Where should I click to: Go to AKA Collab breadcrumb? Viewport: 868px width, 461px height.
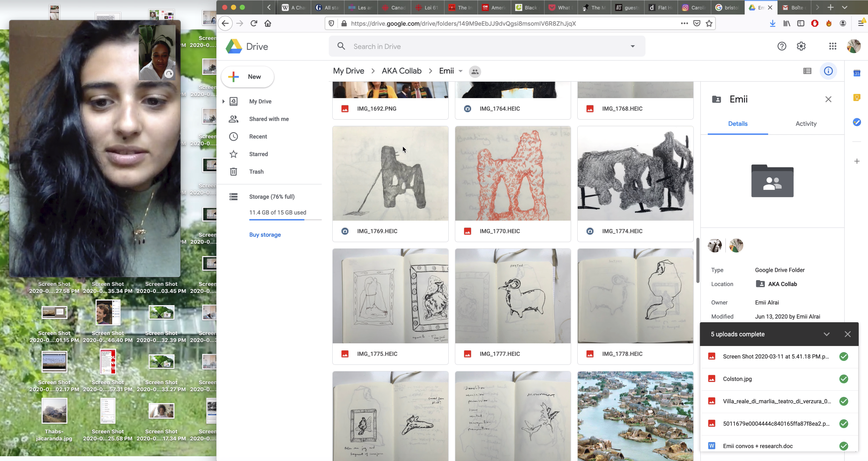(x=401, y=71)
